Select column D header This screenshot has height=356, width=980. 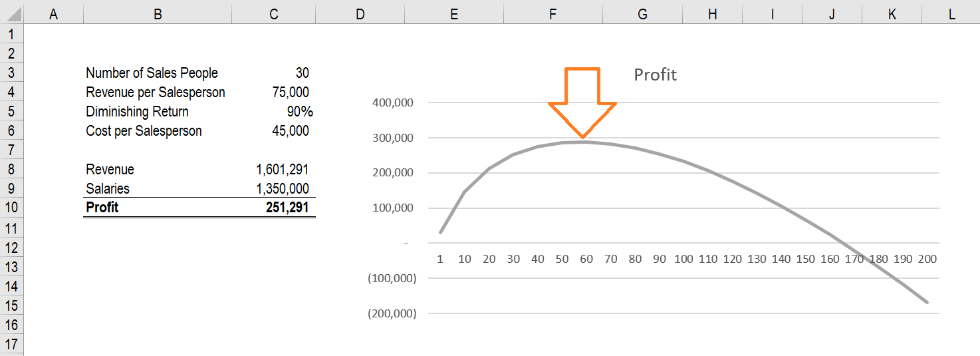click(360, 14)
